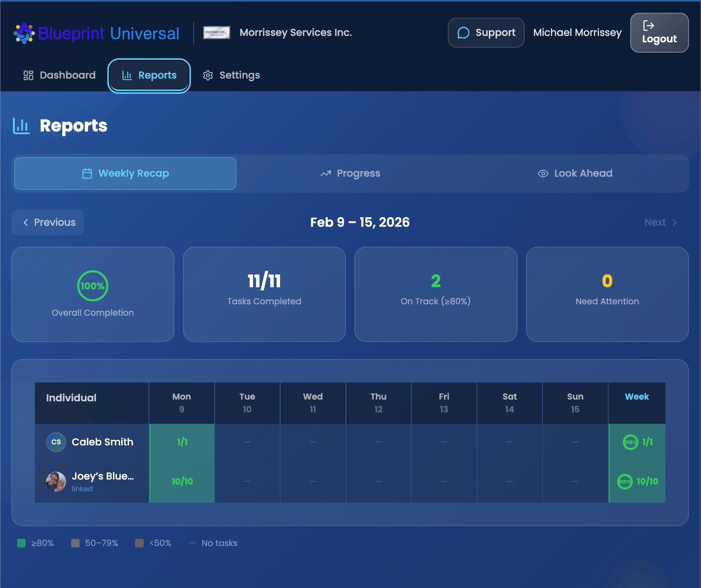Click the bar chart icon beside Reports heading
Viewport: 701px width, 588px height.
click(x=21, y=126)
